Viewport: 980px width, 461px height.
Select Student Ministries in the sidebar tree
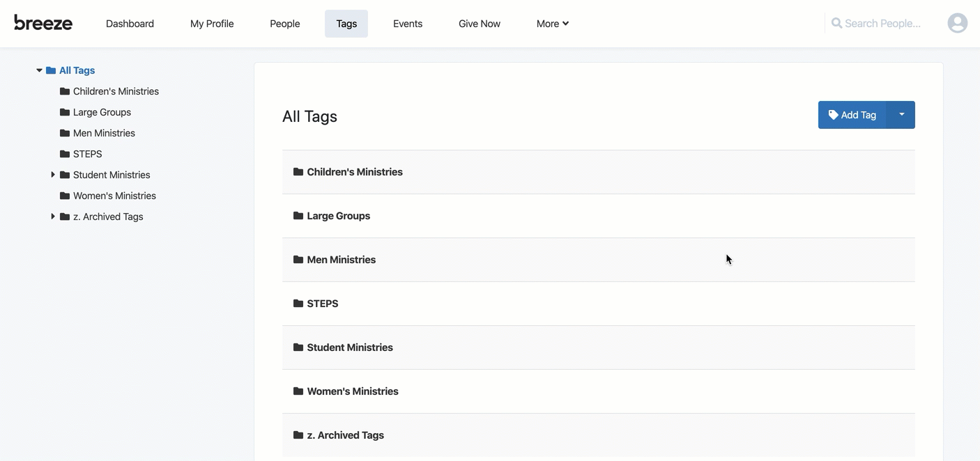[112, 175]
